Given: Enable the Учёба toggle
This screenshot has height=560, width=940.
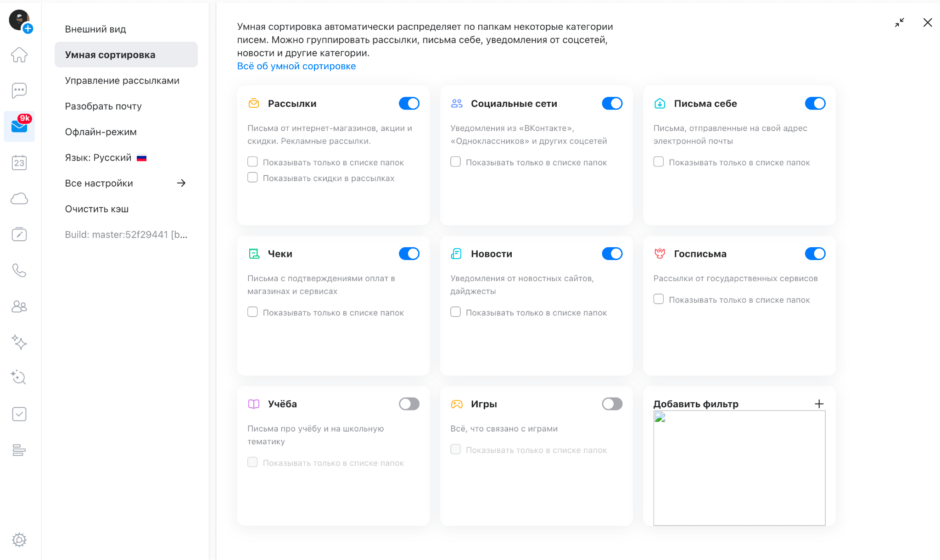Looking at the screenshot, I should coord(409,404).
